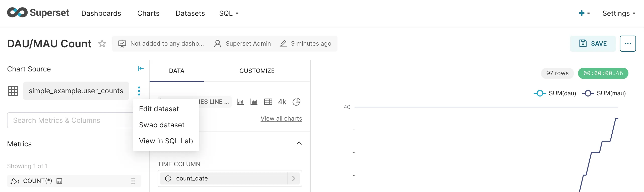Open the SQL dropdown in navbar

[x=229, y=13]
